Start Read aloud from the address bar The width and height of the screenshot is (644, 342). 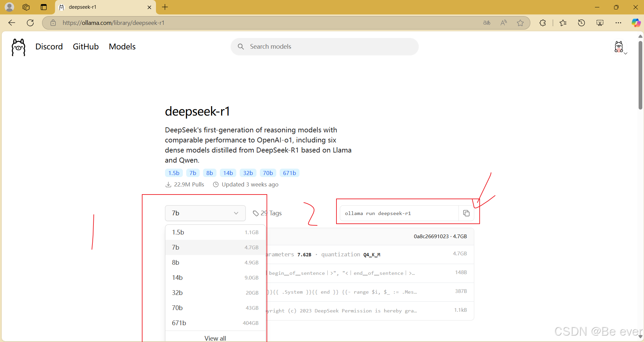tap(503, 23)
